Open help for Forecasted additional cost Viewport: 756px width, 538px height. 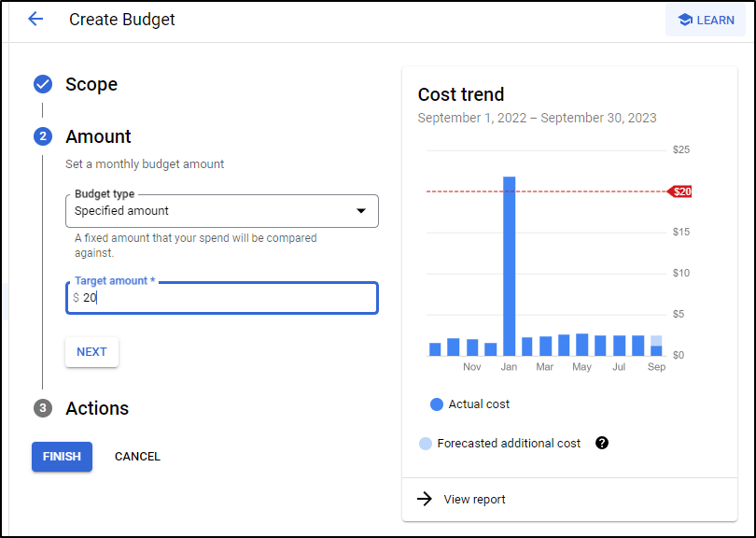pyautogui.click(x=602, y=443)
